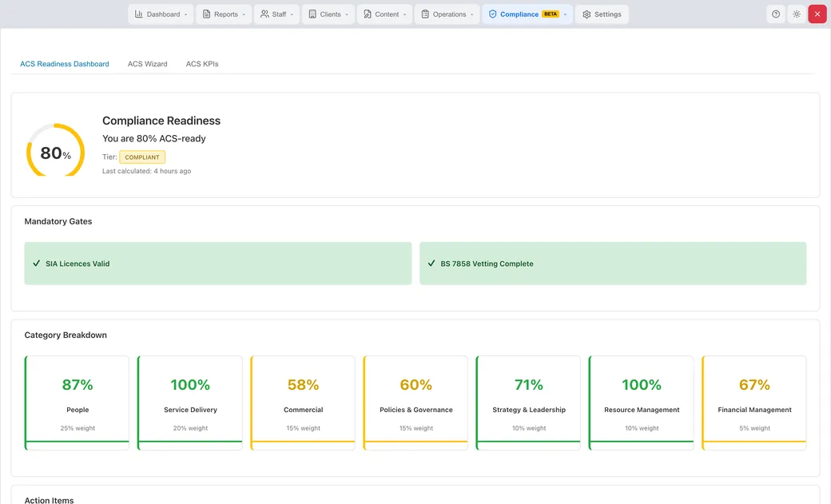Click the red close X button

(817, 14)
